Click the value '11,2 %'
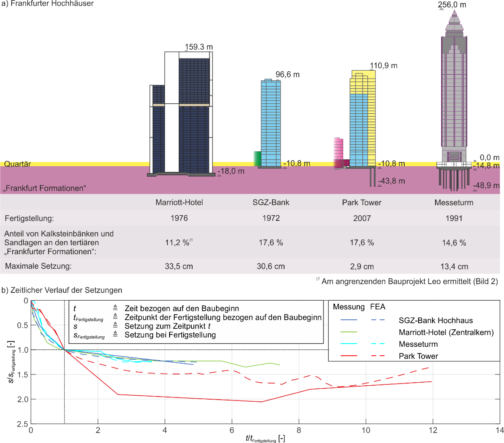504x443 pixels. pos(177,243)
